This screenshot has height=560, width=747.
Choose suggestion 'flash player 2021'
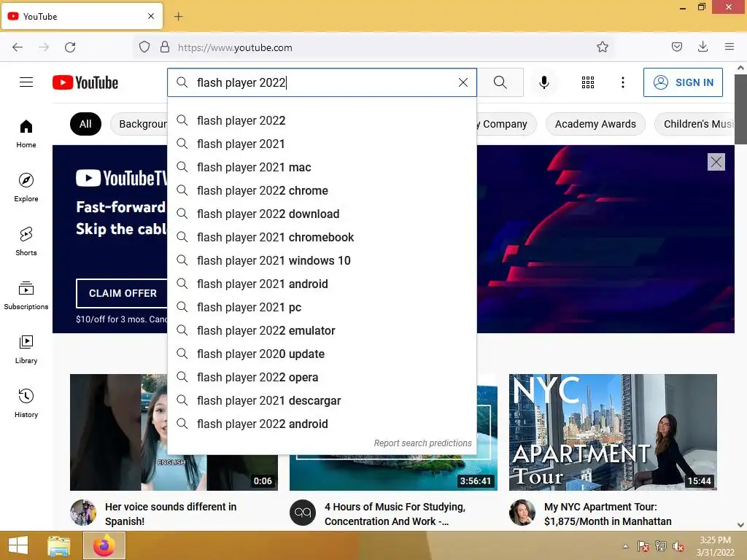point(322,144)
